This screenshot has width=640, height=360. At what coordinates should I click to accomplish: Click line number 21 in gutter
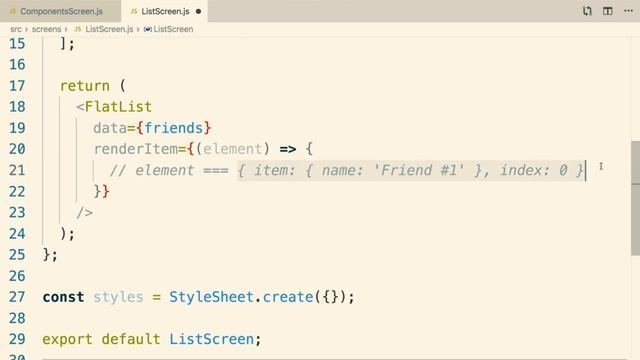(x=17, y=170)
